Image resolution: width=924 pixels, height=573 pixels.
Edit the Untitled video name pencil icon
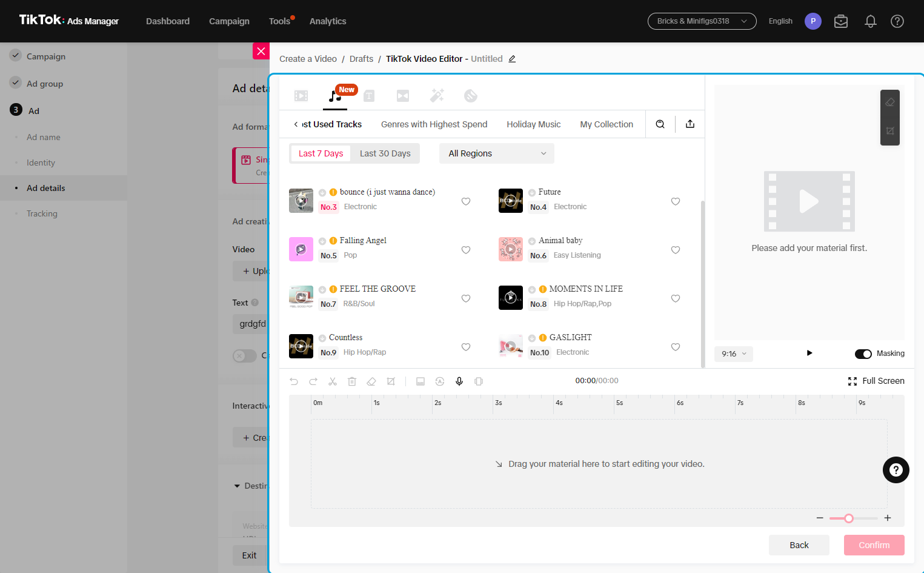click(512, 59)
